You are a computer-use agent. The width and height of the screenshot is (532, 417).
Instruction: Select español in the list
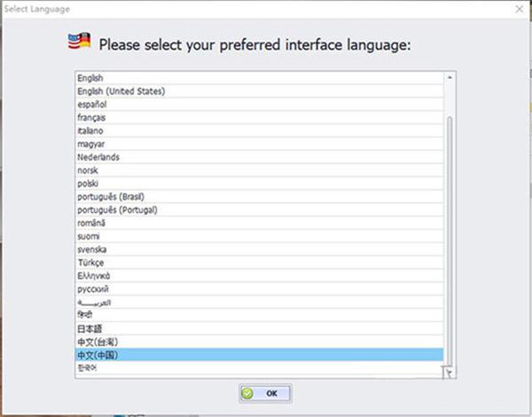coord(259,105)
